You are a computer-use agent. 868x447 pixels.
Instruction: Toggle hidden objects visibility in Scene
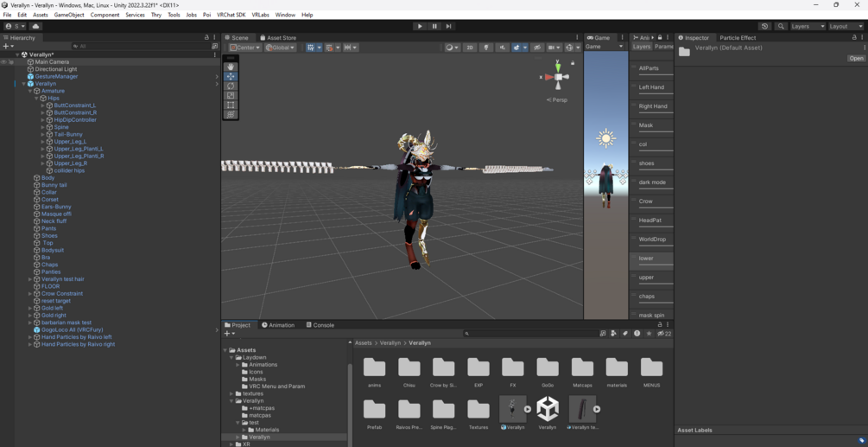pyautogui.click(x=536, y=48)
